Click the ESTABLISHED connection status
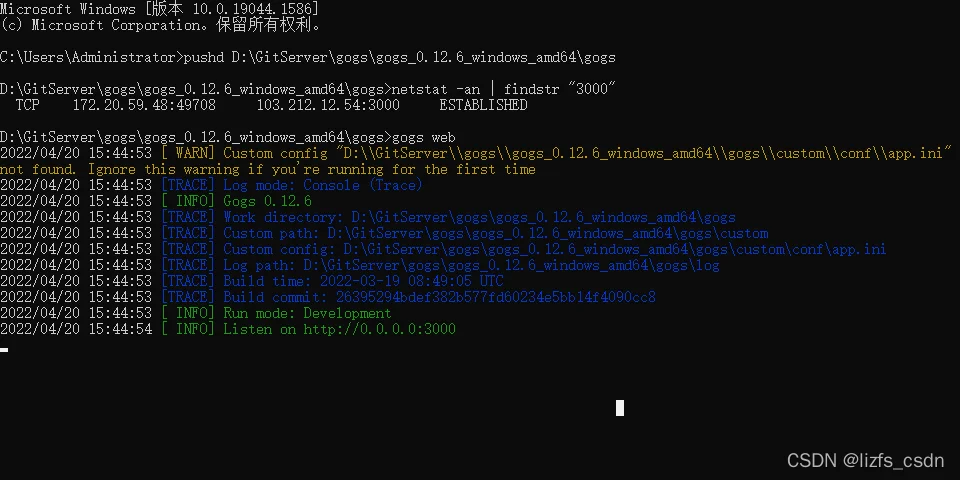Viewport: 960px width, 480px height. pyautogui.click(x=483, y=105)
